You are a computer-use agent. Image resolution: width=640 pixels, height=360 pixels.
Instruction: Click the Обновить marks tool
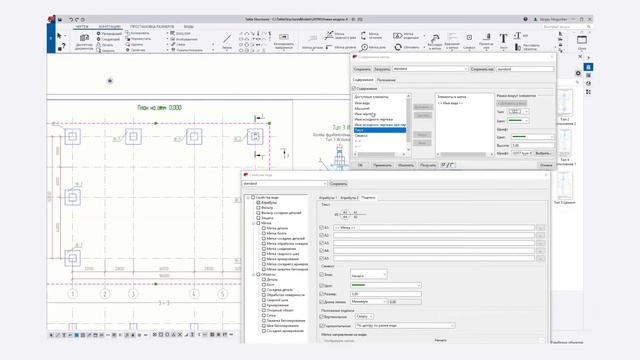tap(407, 47)
